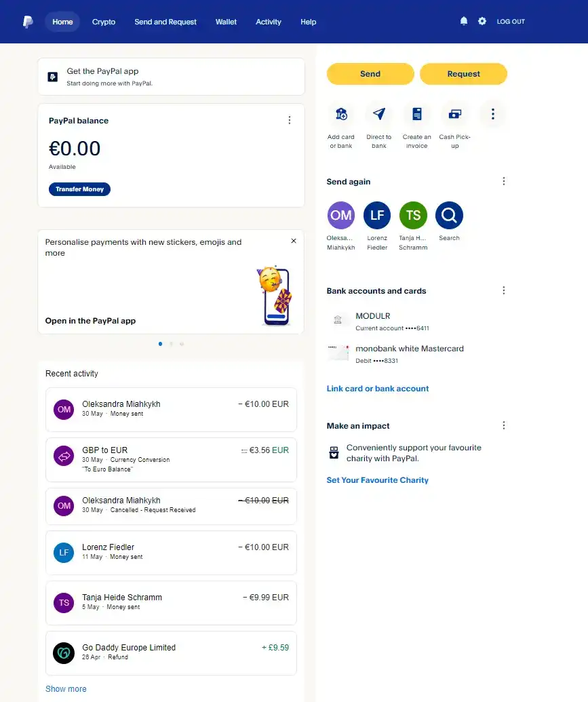Open the notifications bell
This screenshot has width=588, height=702.
click(464, 22)
